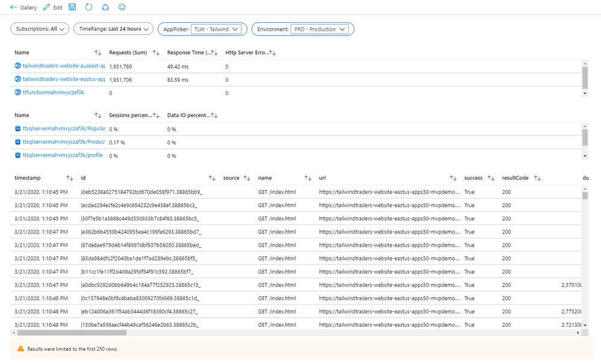Image resolution: width=601 pixels, height=364 pixels.
Task: Open ttfunctionmahvmvyczaf3k function app link
Action: (x=54, y=92)
